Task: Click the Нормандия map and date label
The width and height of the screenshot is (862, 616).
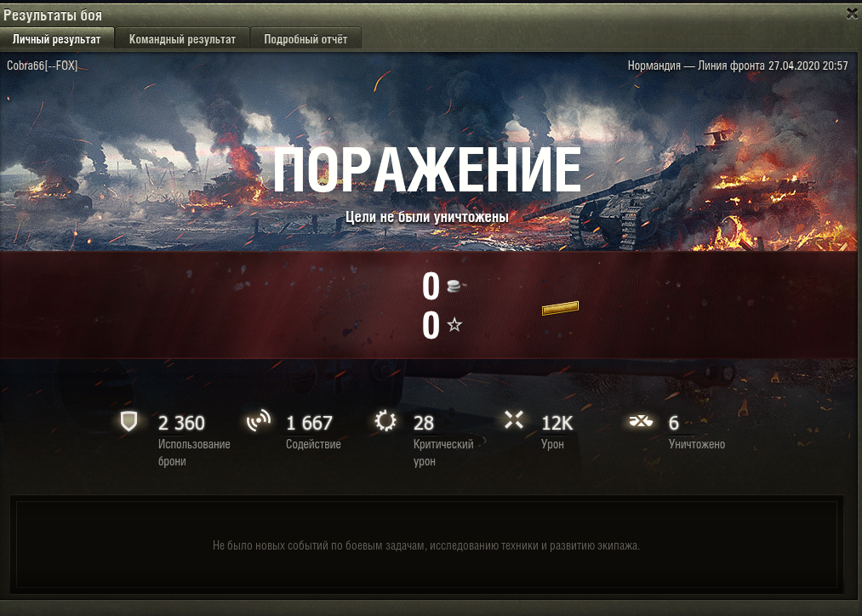Action: [x=738, y=66]
